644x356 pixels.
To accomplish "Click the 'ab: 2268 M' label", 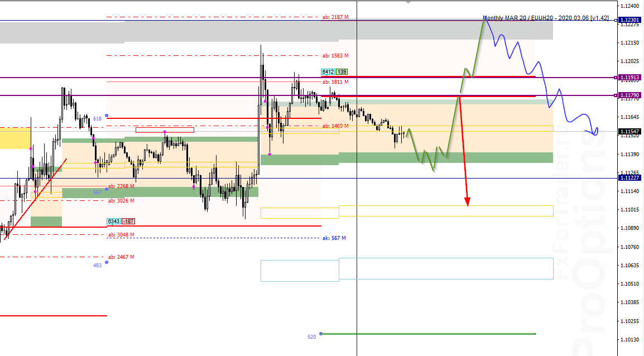I will [x=121, y=186].
